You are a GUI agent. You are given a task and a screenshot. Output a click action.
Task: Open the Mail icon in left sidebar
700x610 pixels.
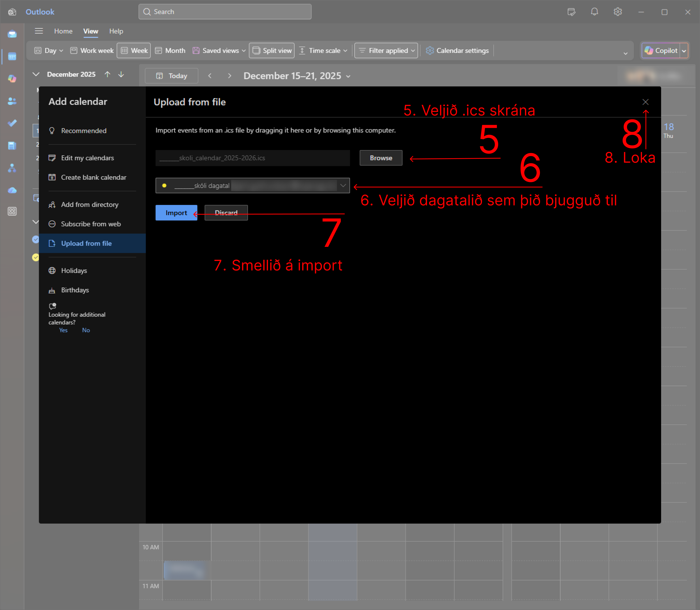coord(12,34)
